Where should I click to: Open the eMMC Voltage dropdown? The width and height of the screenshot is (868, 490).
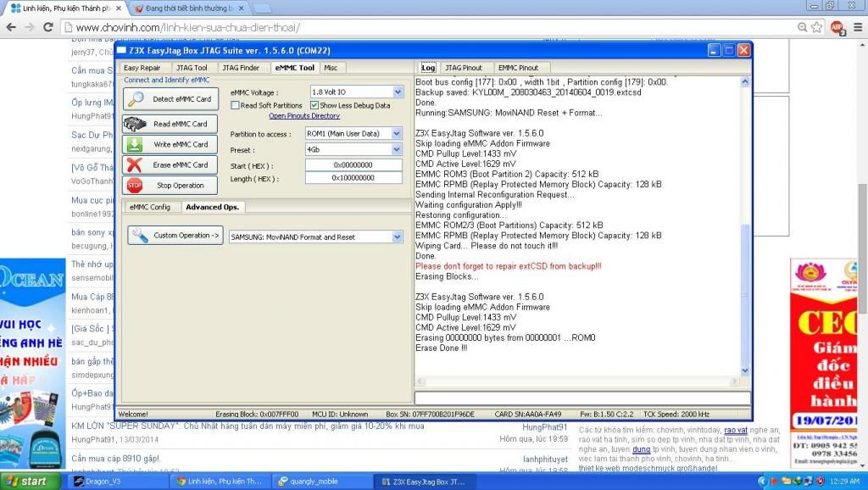point(398,92)
